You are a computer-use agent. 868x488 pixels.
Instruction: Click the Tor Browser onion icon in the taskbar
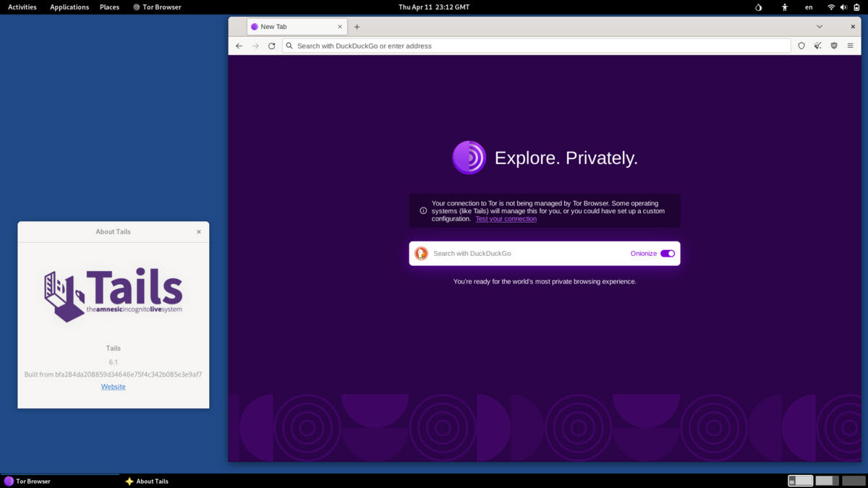click(x=7, y=481)
